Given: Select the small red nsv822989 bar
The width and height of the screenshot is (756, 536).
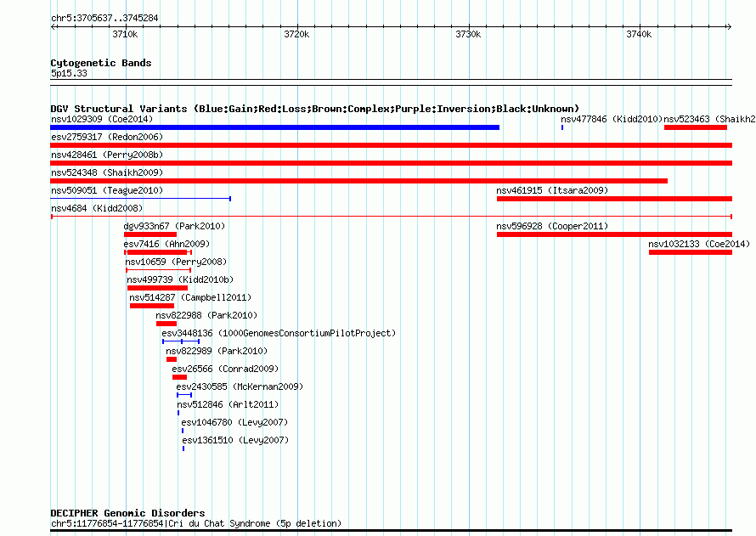Looking at the screenshot, I should (171, 359).
